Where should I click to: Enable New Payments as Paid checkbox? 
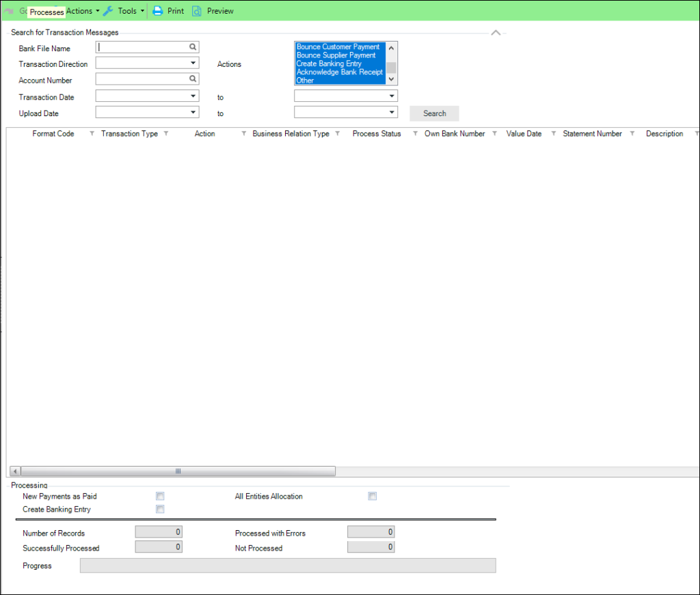(x=161, y=497)
